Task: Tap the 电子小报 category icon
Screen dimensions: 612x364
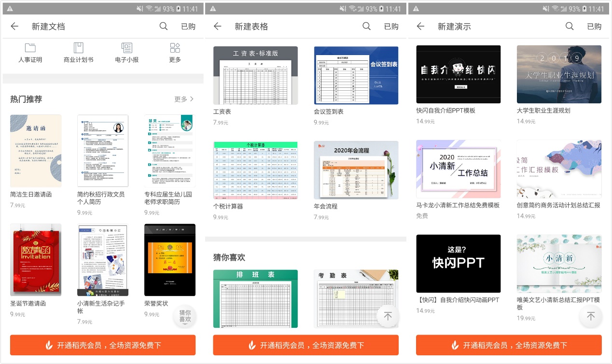Action: pos(126,52)
